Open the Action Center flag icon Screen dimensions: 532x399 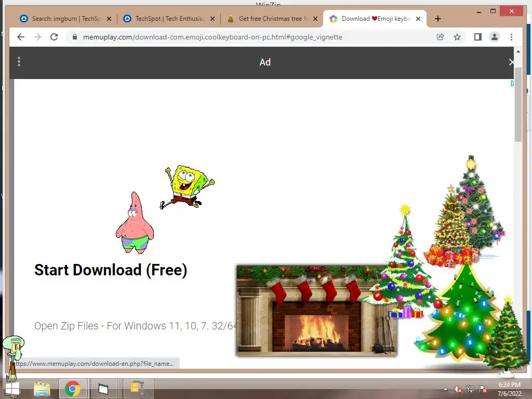click(483, 389)
